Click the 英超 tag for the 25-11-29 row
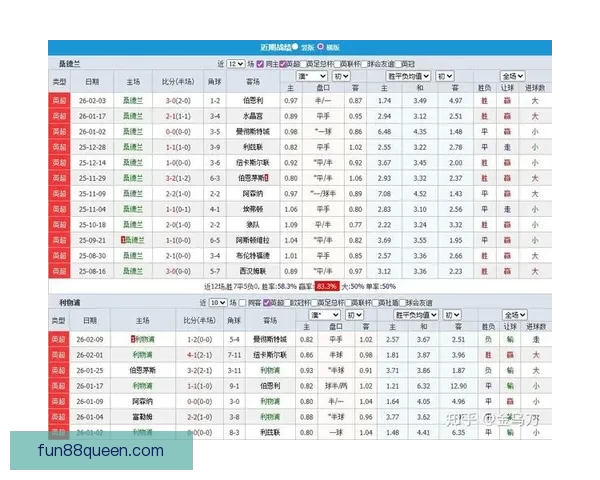This screenshot has height=480, width=600. coord(59,178)
